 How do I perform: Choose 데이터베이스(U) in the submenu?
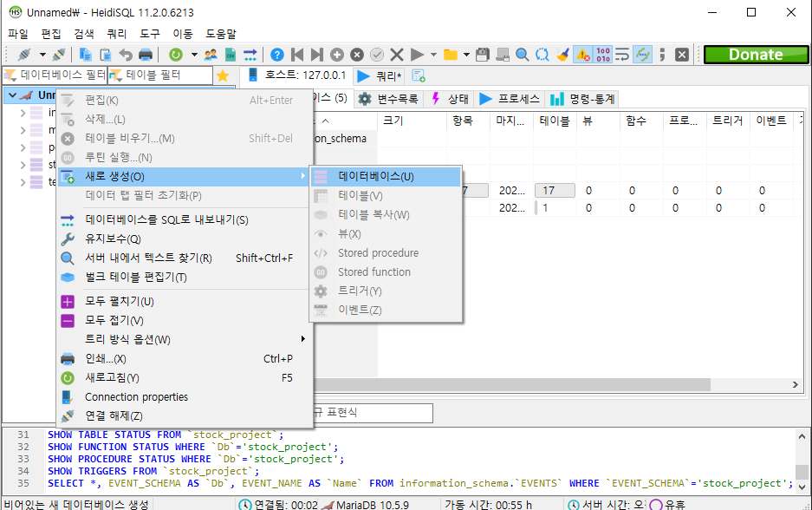click(x=386, y=177)
